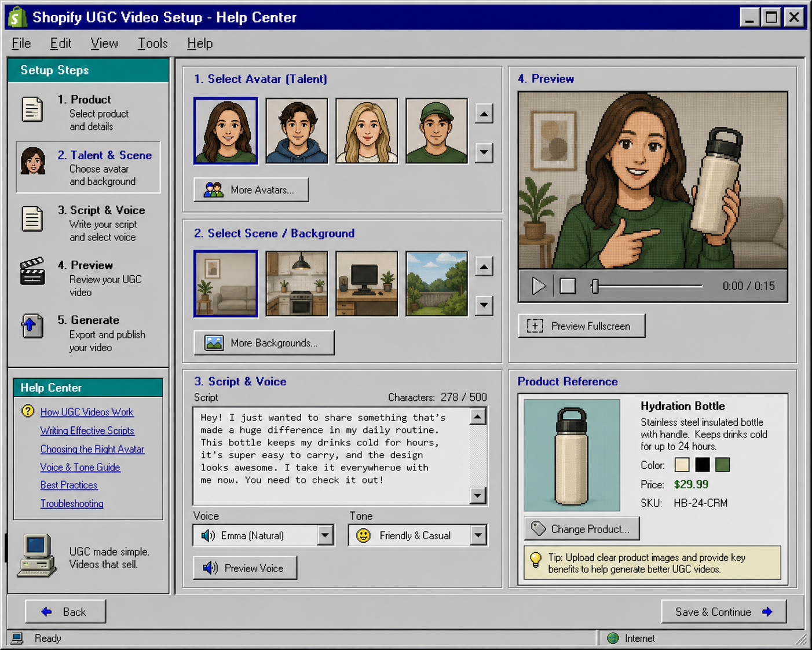The width and height of the screenshot is (812, 650).
Task: Open the Edit menu
Action: pos(60,43)
